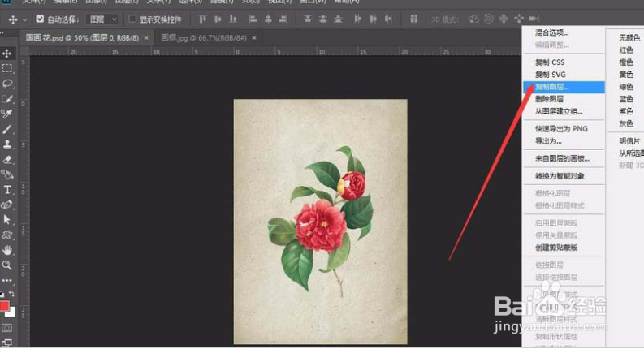This screenshot has height=349, width=644.
Task: Expand the toolbox double-arrow
Action: (x=2, y=32)
